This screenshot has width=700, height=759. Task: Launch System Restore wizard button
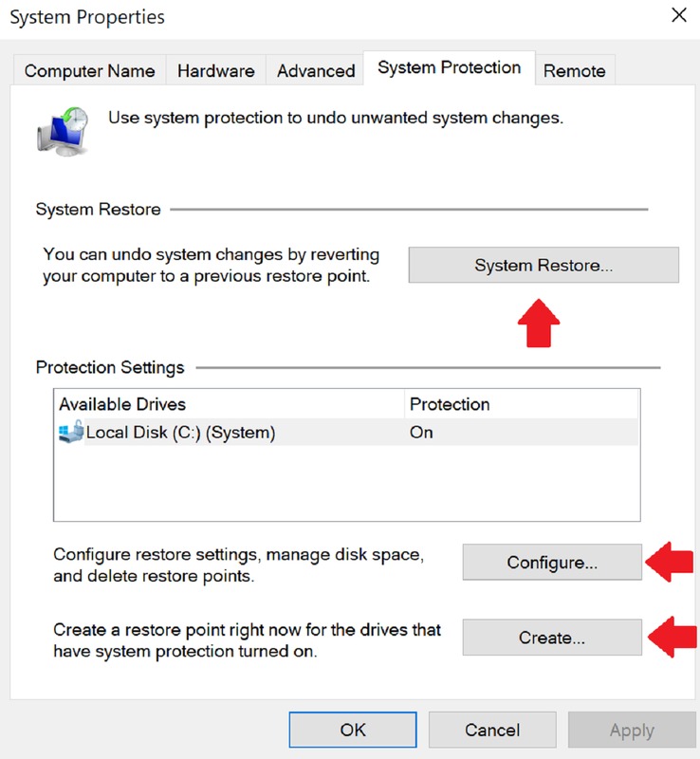pos(543,266)
